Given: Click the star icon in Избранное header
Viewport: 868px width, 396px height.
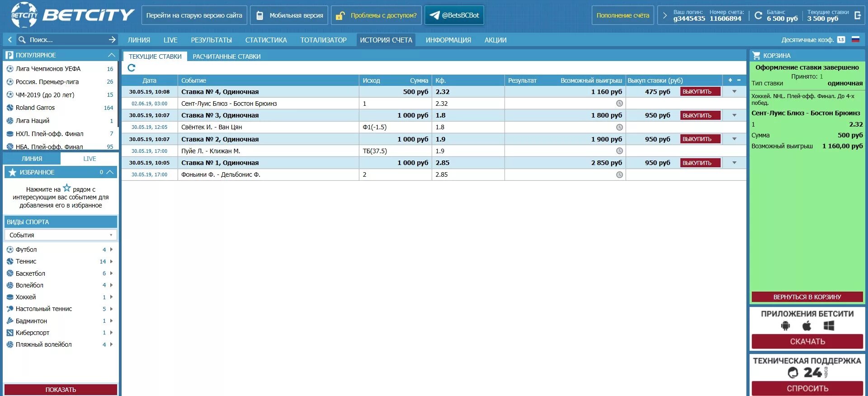Looking at the screenshot, I should (x=12, y=172).
